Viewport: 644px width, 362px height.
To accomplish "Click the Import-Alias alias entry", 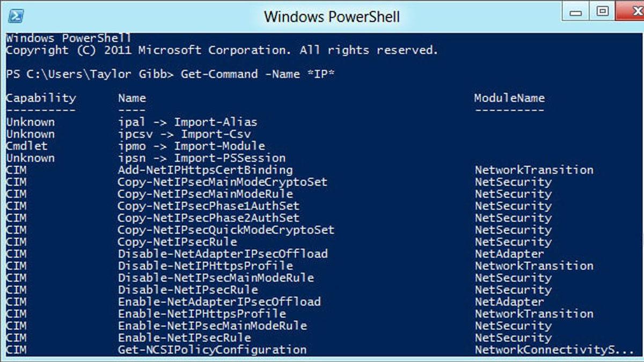I will [187, 122].
